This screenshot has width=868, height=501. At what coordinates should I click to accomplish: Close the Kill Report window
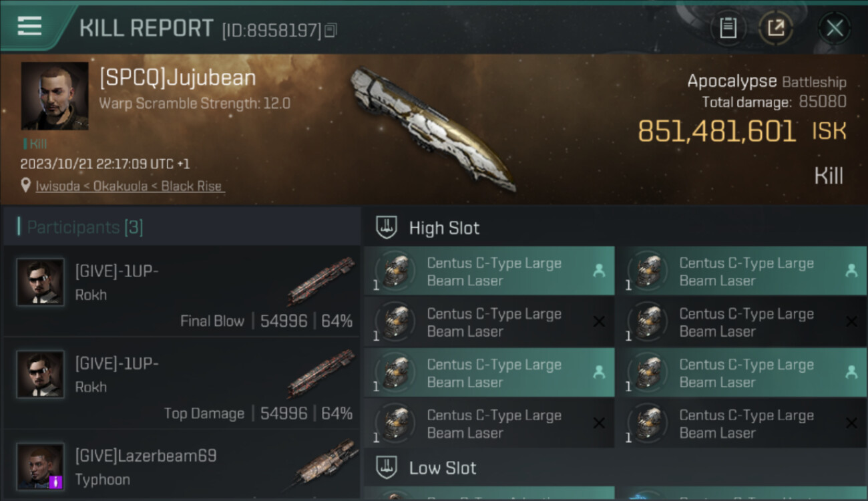[x=835, y=28]
